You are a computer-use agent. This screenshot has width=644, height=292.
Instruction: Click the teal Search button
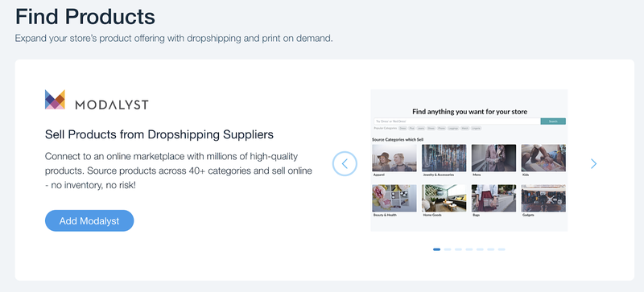pos(553,121)
